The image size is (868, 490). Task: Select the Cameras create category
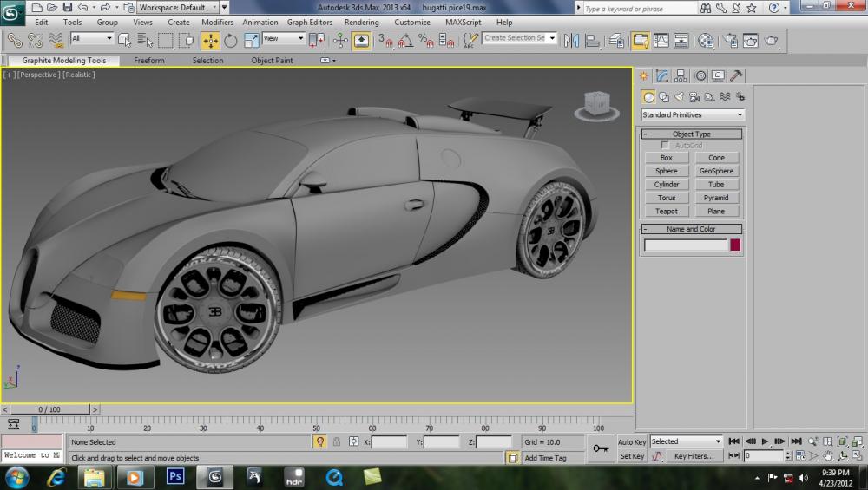(x=694, y=97)
